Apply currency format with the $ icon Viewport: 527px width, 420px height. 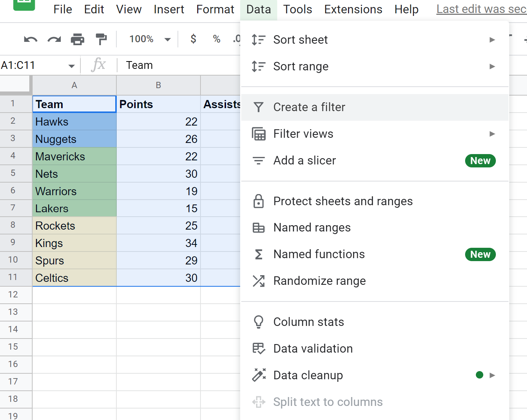pyautogui.click(x=193, y=39)
